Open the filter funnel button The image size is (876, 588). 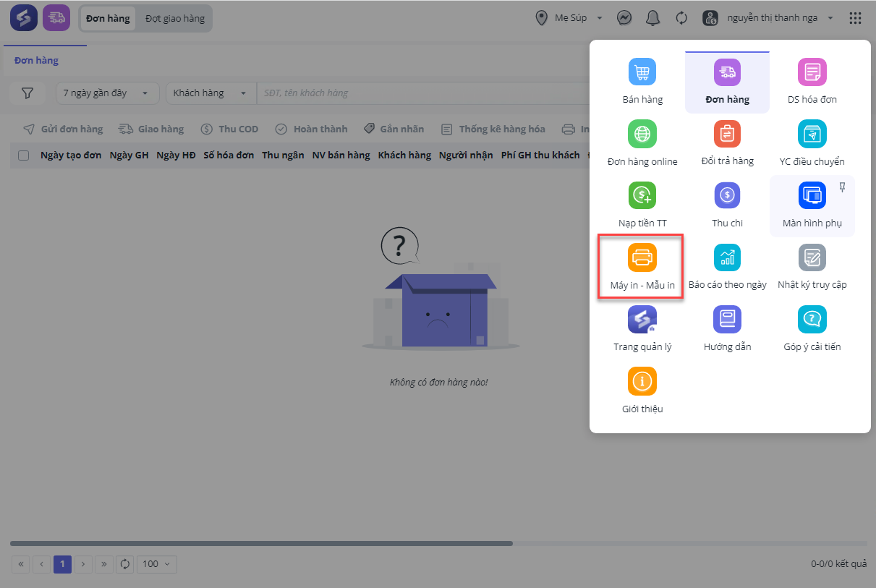tap(27, 93)
